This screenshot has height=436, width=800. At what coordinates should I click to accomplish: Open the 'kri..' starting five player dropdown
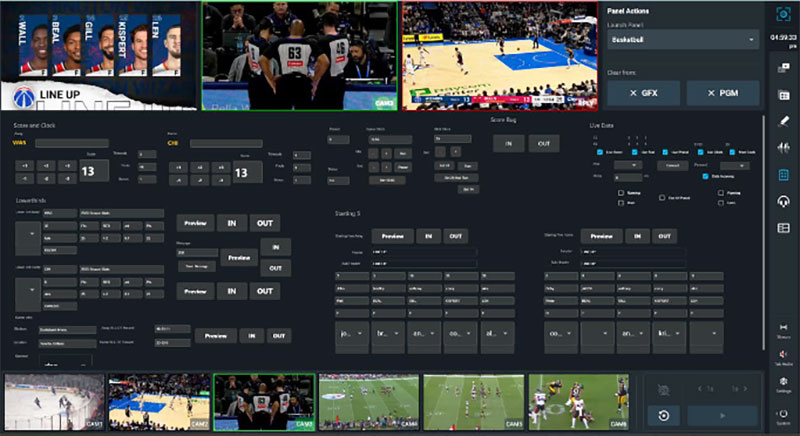[x=669, y=336]
